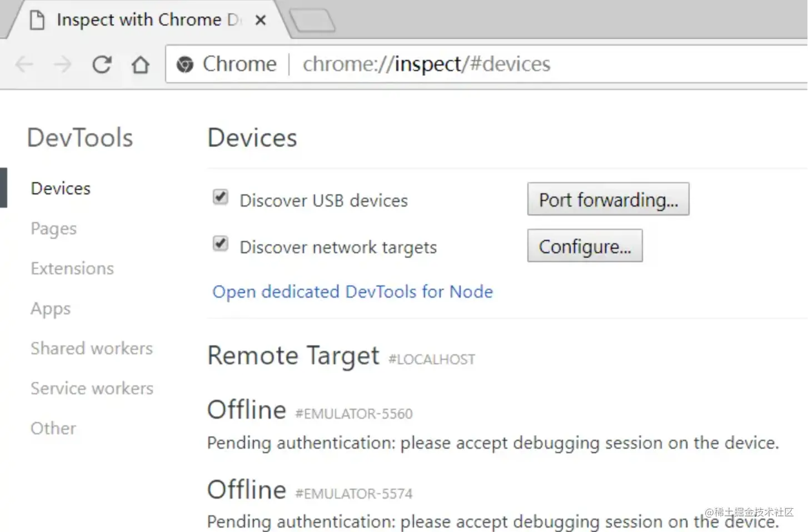
Task: Open the Port forwarding dialog
Action: point(608,199)
